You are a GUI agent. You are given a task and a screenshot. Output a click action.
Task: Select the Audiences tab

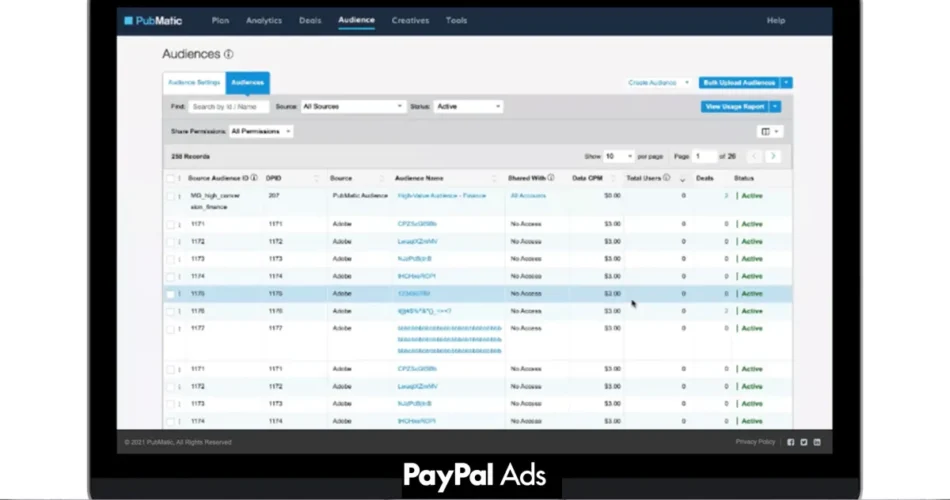[x=248, y=83]
